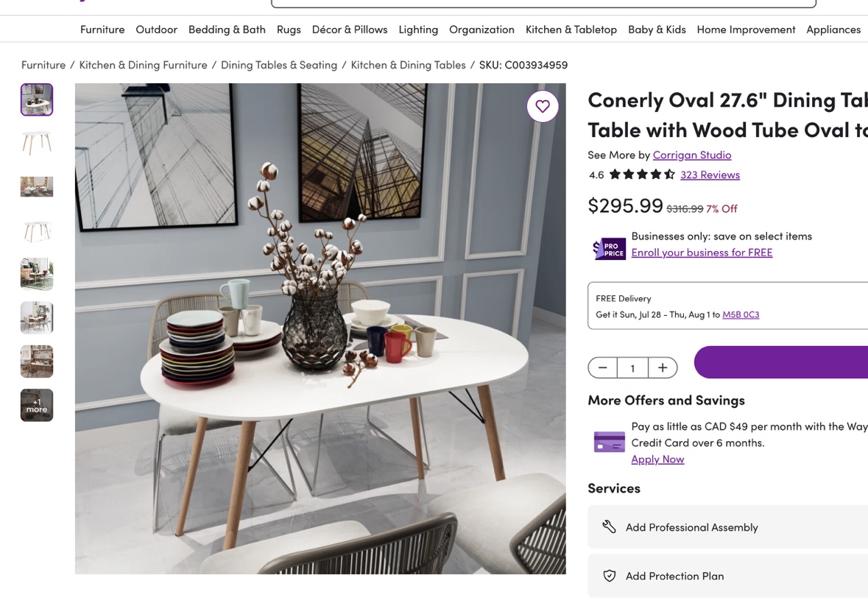
Task: Click Apply Now credit card link
Action: click(x=657, y=459)
